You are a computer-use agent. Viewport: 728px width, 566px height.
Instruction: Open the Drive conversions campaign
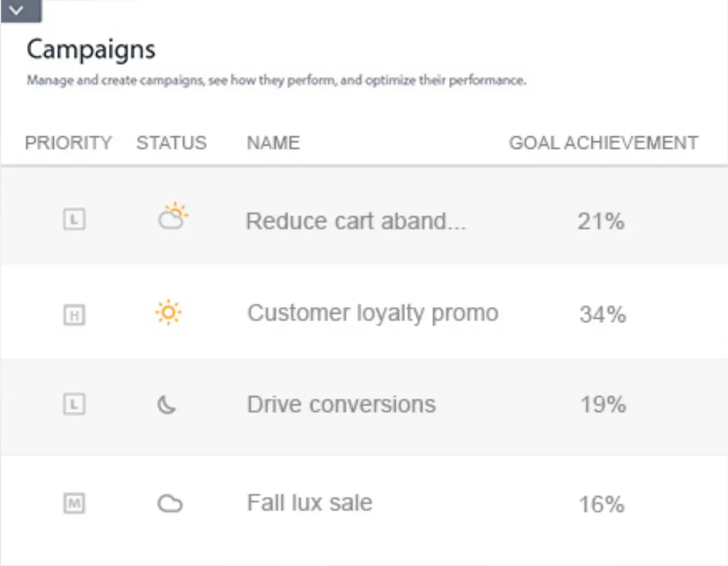[341, 404]
